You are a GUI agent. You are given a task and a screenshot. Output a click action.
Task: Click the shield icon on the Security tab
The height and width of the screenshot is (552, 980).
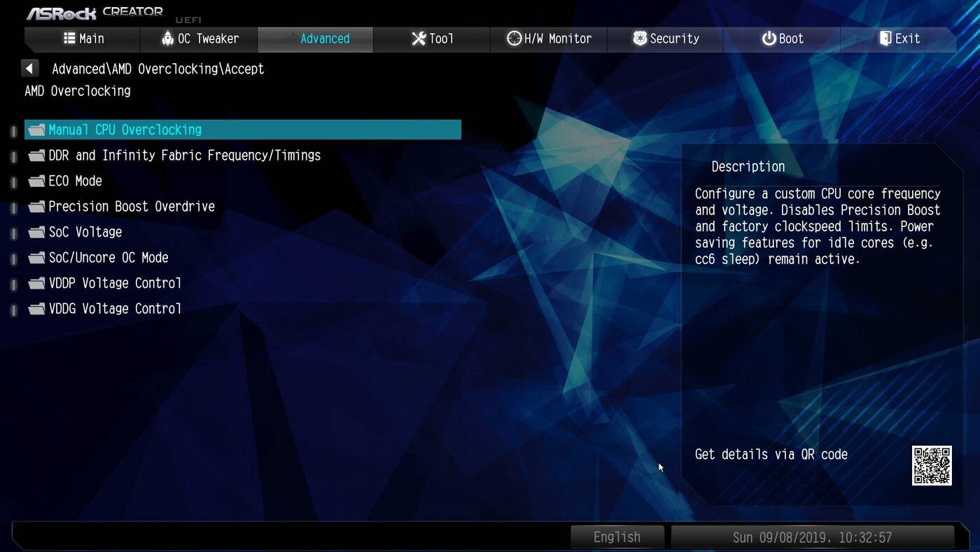pos(640,39)
